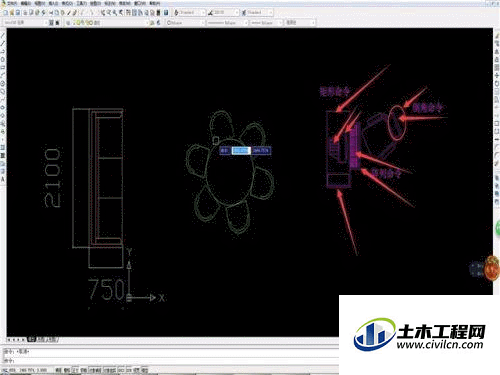Toggle Ortho mode in the status bar

(75, 370)
